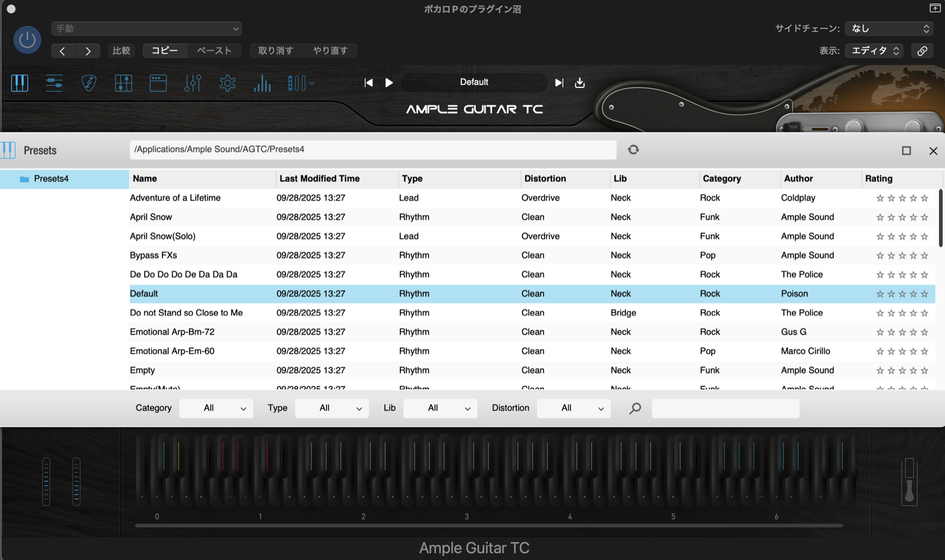Click the second vertical wheel slider

(76, 481)
